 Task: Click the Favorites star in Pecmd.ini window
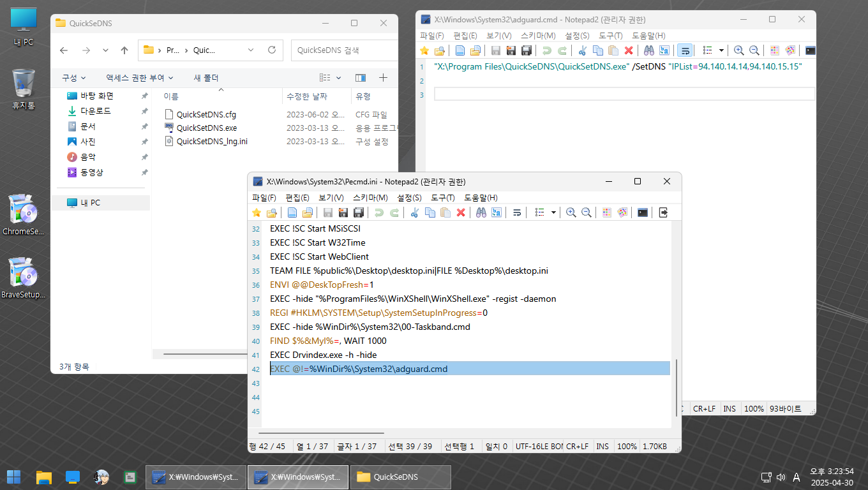(256, 212)
